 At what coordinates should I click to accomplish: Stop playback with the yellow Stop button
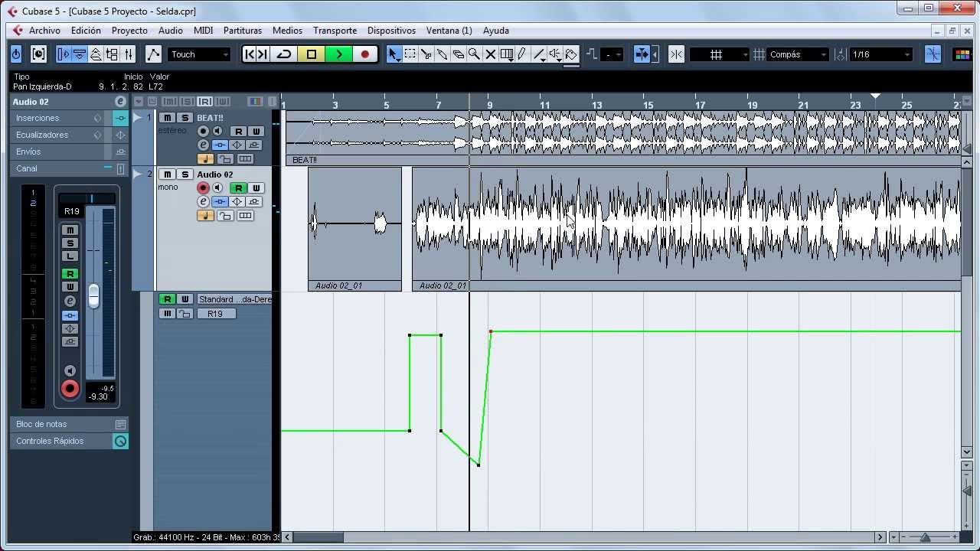[x=312, y=54]
